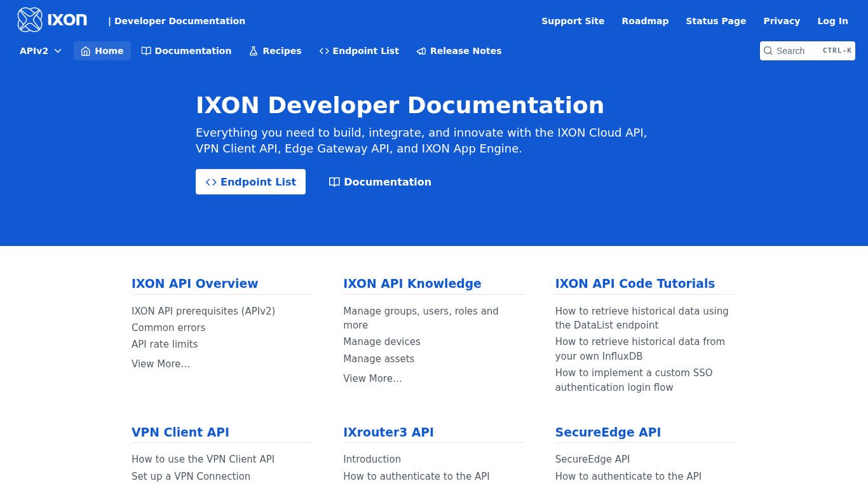Image resolution: width=868 pixels, height=488 pixels.
Task: Click Log In
Action: click(x=832, y=21)
